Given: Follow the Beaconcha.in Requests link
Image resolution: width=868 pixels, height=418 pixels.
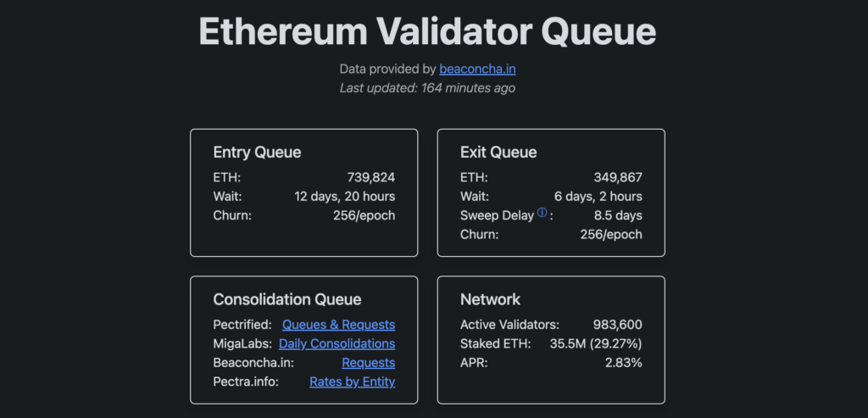Looking at the screenshot, I should [x=368, y=363].
